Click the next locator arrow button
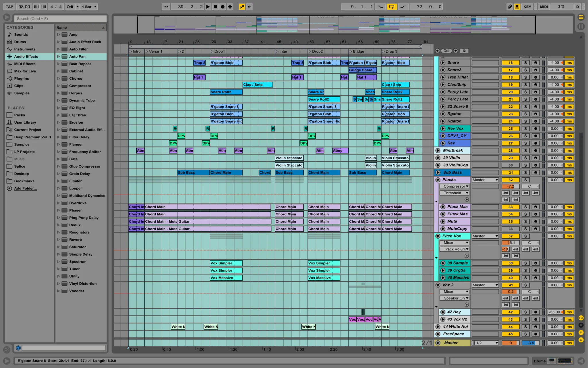 tap(456, 51)
